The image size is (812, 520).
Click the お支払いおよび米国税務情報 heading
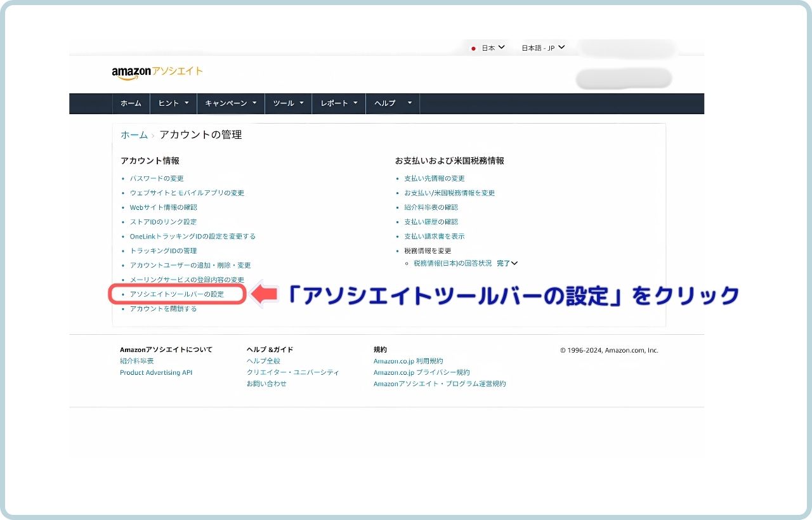tap(450, 161)
